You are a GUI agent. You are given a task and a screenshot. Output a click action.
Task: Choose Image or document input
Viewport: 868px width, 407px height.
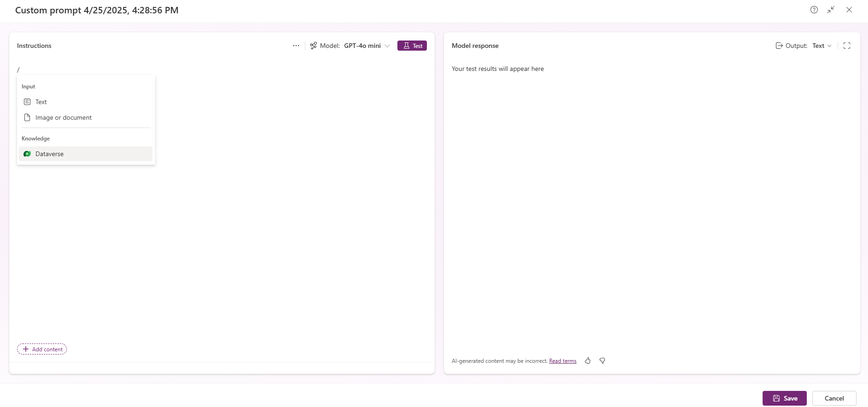(86, 117)
